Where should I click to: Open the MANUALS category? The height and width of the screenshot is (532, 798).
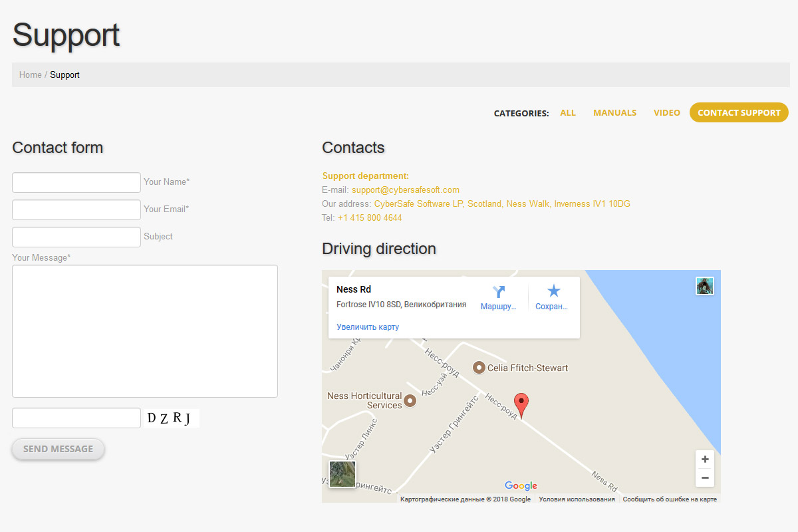614,113
